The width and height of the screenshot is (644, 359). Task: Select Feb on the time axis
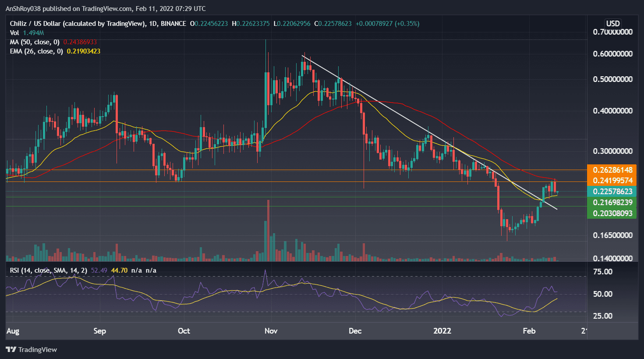click(x=529, y=331)
